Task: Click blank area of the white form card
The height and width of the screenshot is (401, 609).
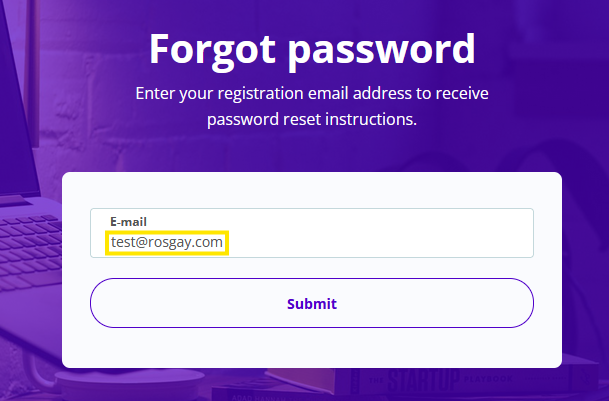Action: 311,190
